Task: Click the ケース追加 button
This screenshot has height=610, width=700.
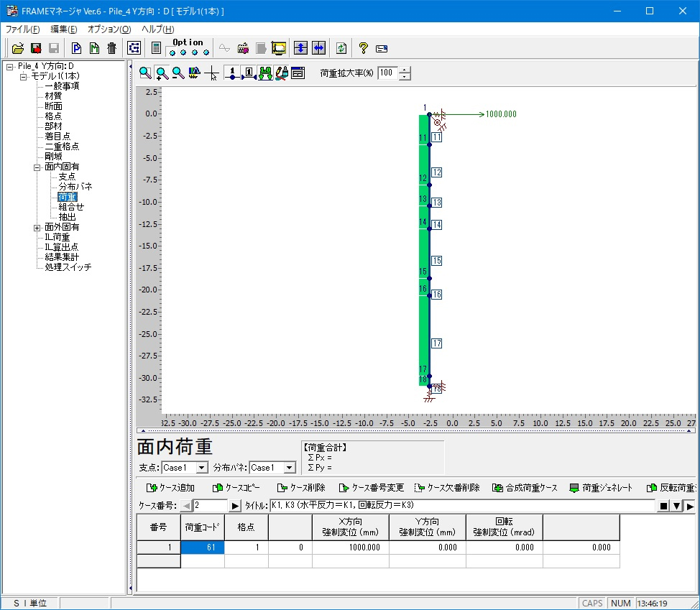Action: click(171, 488)
